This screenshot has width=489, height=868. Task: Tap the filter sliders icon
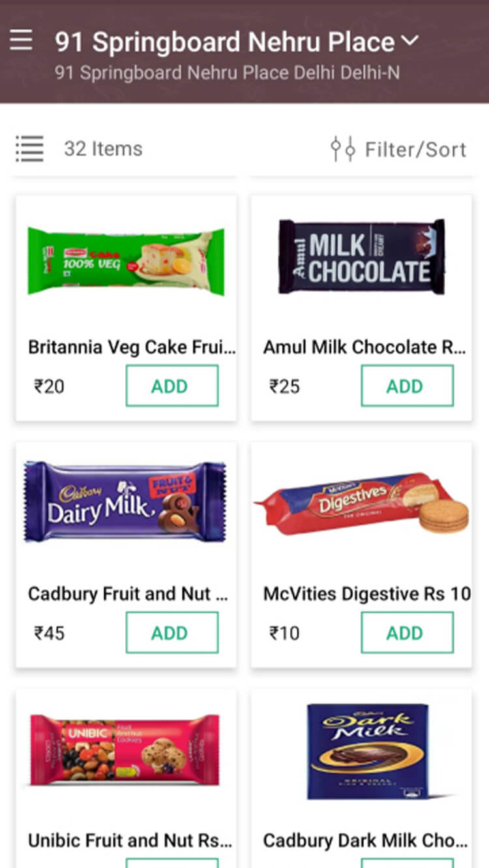click(x=342, y=149)
